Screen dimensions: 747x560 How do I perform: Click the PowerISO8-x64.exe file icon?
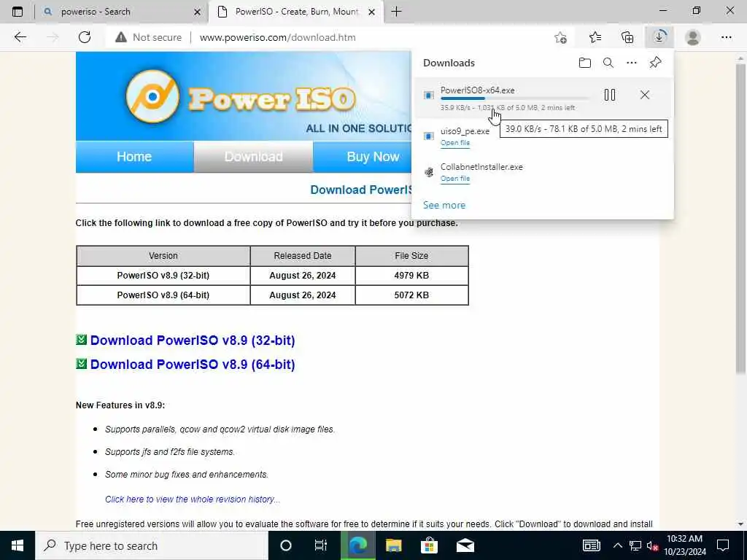point(429,96)
